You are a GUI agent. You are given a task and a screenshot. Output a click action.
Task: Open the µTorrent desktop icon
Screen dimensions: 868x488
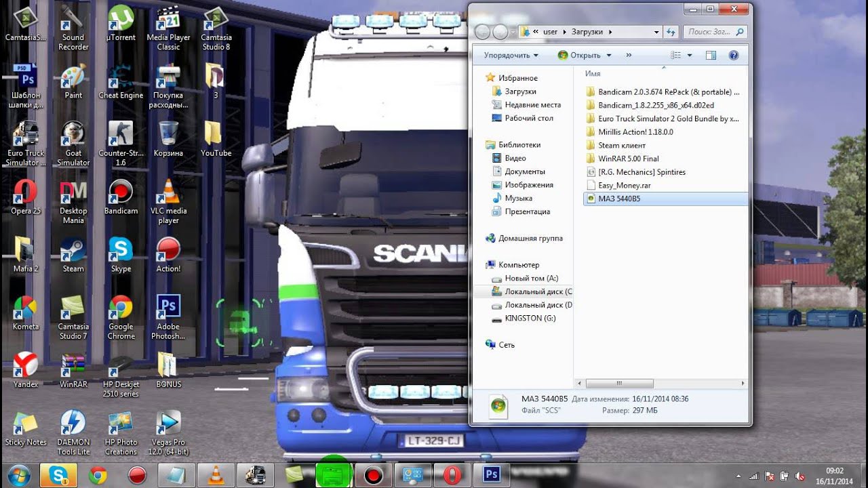(121, 25)
